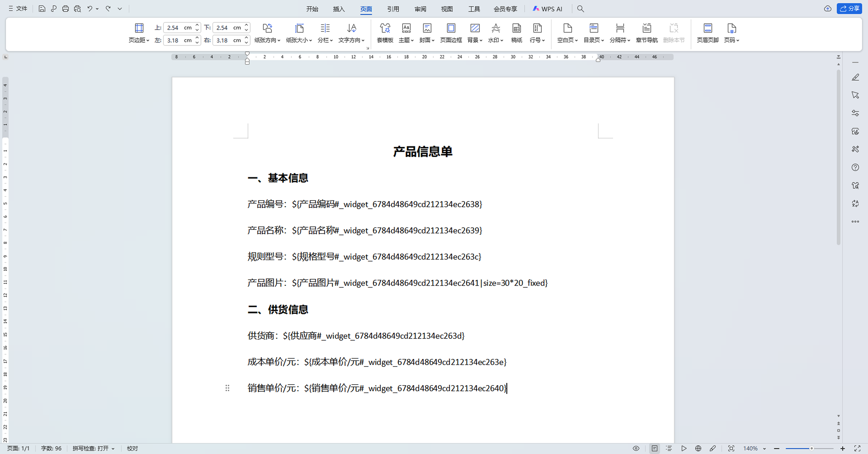The height and width of the screenshot is (454, 868).
Task: Click the undo arrow icon
Action: (90, 9)
